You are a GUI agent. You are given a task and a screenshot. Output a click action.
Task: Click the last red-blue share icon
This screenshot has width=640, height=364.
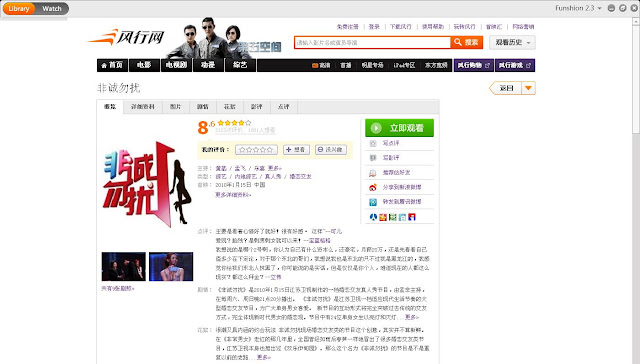coord(412,217)
